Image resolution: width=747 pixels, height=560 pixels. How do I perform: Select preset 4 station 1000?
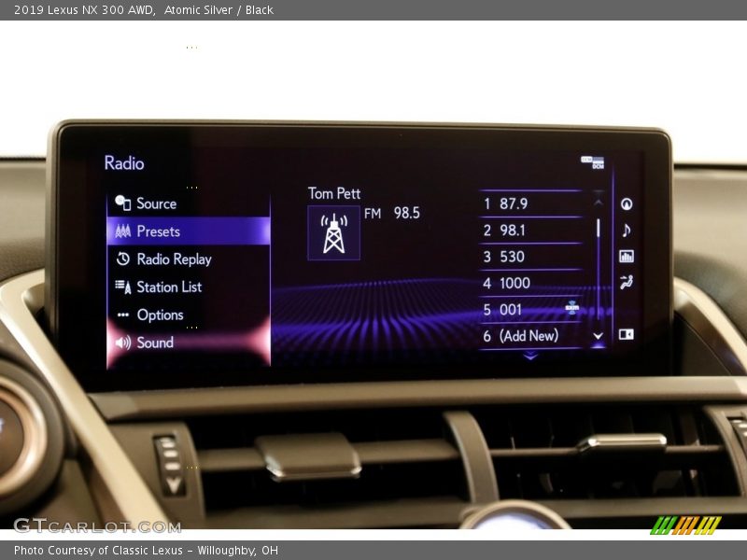click(529, 283)
